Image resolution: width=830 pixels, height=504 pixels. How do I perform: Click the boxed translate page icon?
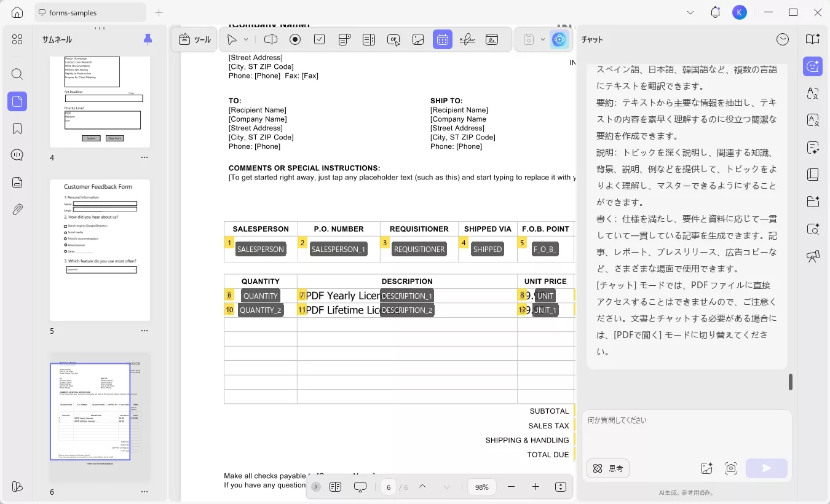[x=813, y=120]
